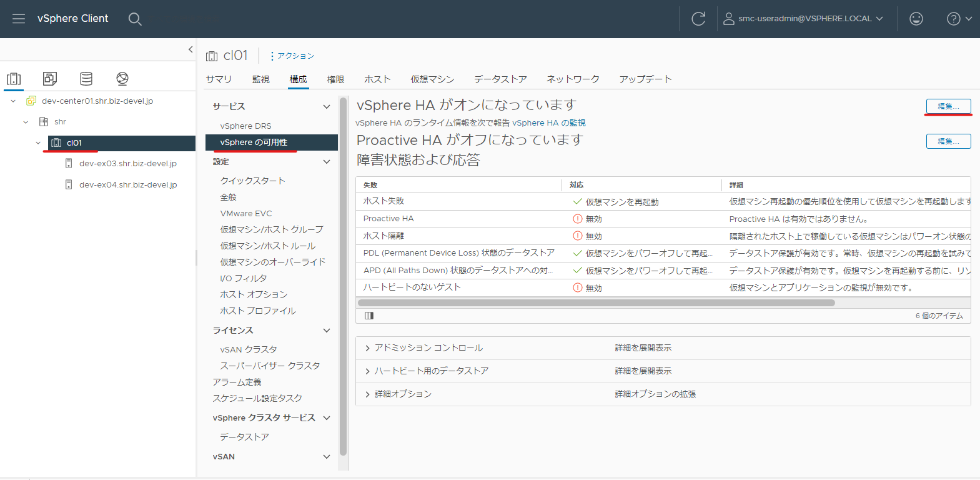Image resolution: width=980 pixels, height=480 pixels.
Task: Collapse the サービス section
Action: [327, 107]
